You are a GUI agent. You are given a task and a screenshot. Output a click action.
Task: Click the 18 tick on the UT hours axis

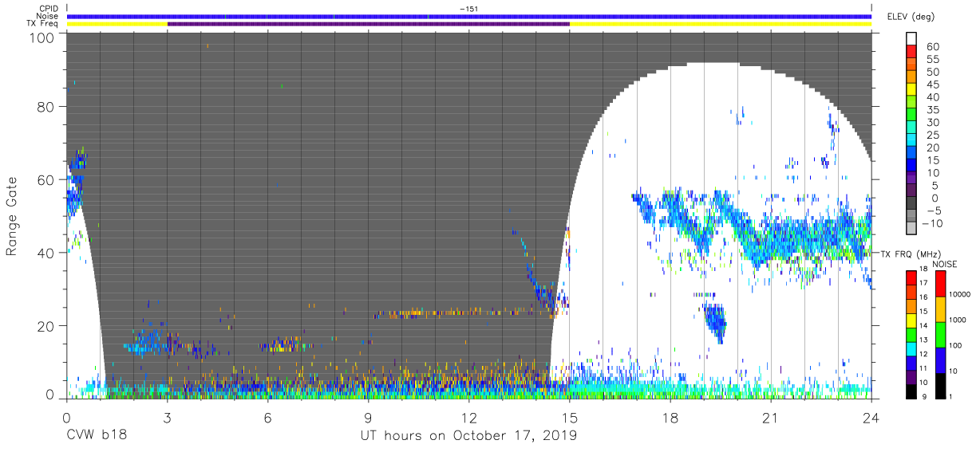tap(670, 418)
